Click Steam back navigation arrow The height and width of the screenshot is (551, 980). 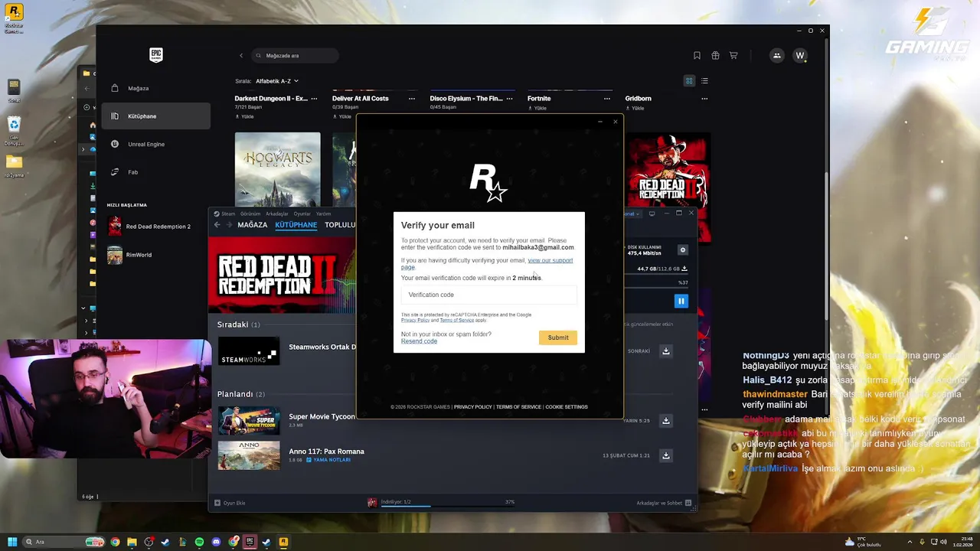click(x=217, y=225)
